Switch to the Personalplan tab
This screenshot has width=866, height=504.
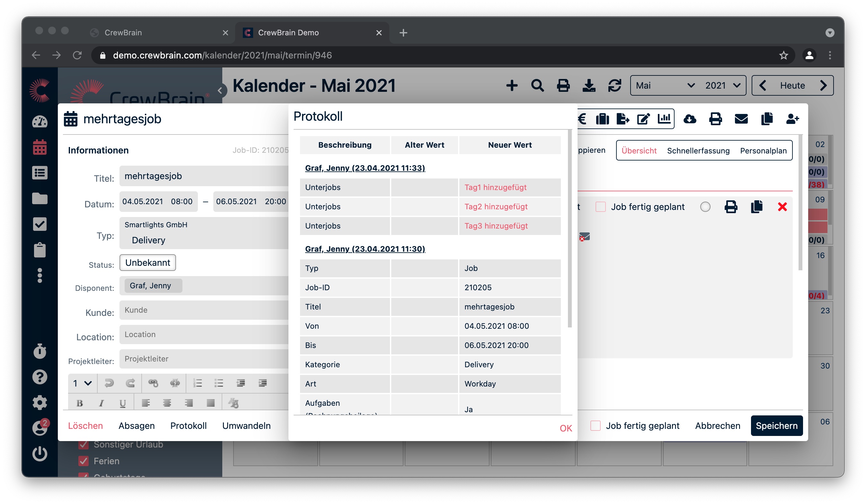point(763,150)
